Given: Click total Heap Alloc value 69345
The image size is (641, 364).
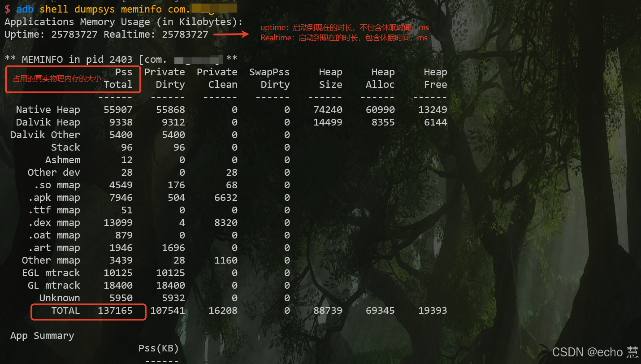Looking at the screenshot, I should [380, 310].
